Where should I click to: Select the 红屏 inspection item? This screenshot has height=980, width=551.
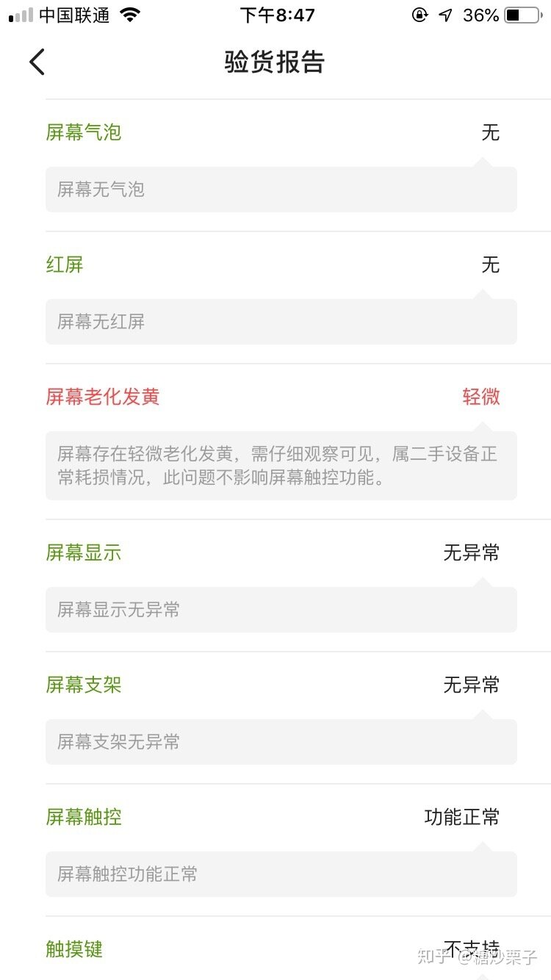click(65, 264)
